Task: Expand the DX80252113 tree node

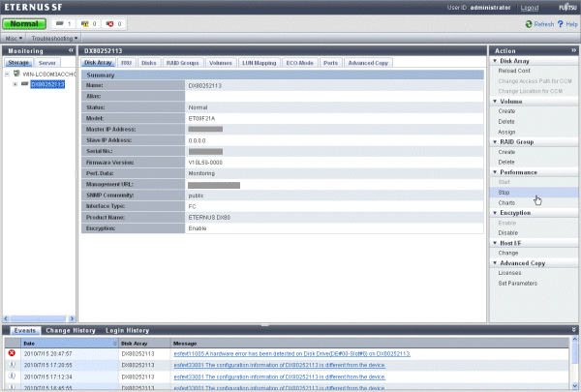Action: [x=15, y=84]
